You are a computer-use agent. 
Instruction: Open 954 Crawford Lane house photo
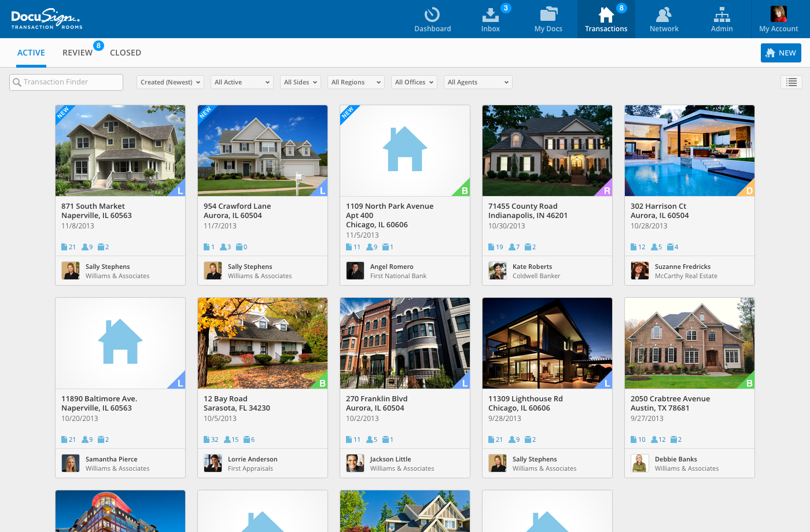[263, 150]
